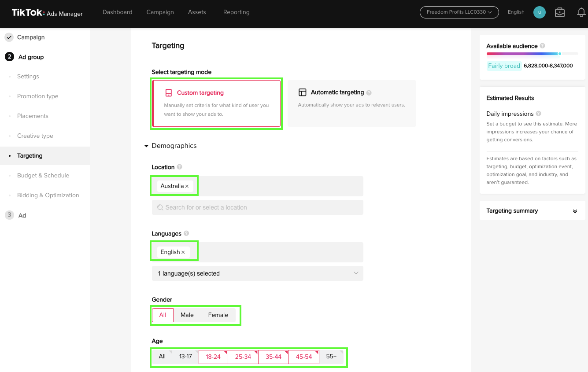Click in the location search field
This screenshot has width=588, height=372.
click(258, 207)
